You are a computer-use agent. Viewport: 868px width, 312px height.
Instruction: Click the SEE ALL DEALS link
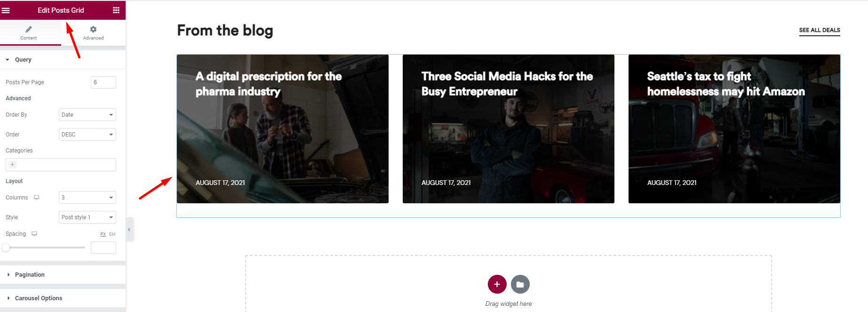pyautogui.click(x=820, y=30)
